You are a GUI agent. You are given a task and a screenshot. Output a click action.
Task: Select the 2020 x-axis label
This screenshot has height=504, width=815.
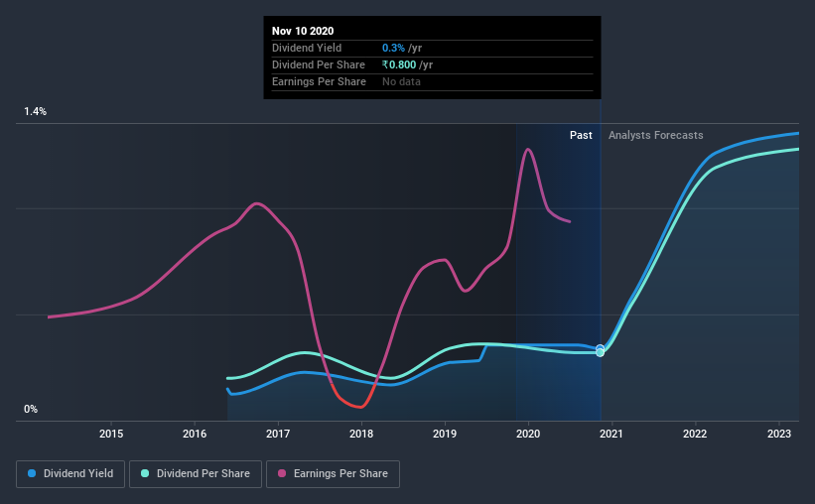tap(528, 434)
